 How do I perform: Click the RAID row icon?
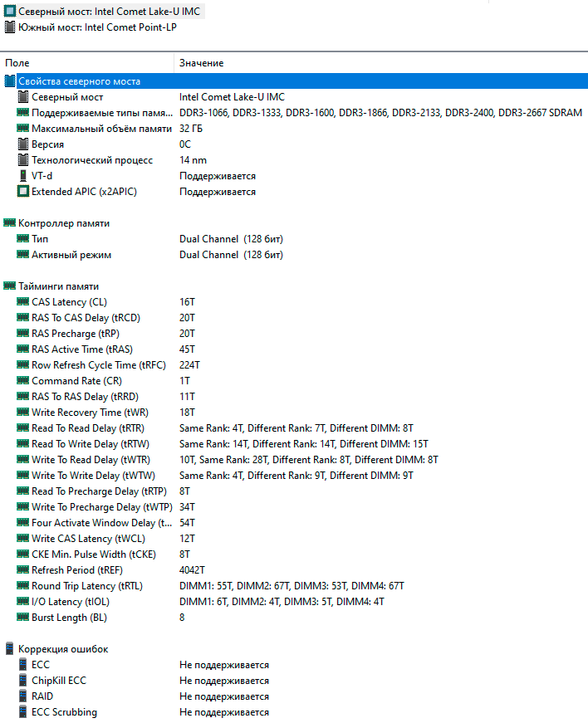click(22, 696)
